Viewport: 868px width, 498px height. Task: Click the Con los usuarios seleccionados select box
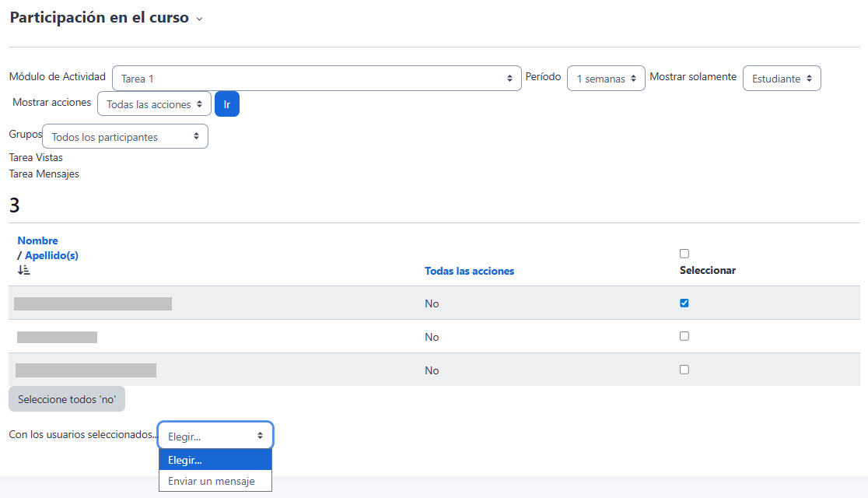point(215,436)
